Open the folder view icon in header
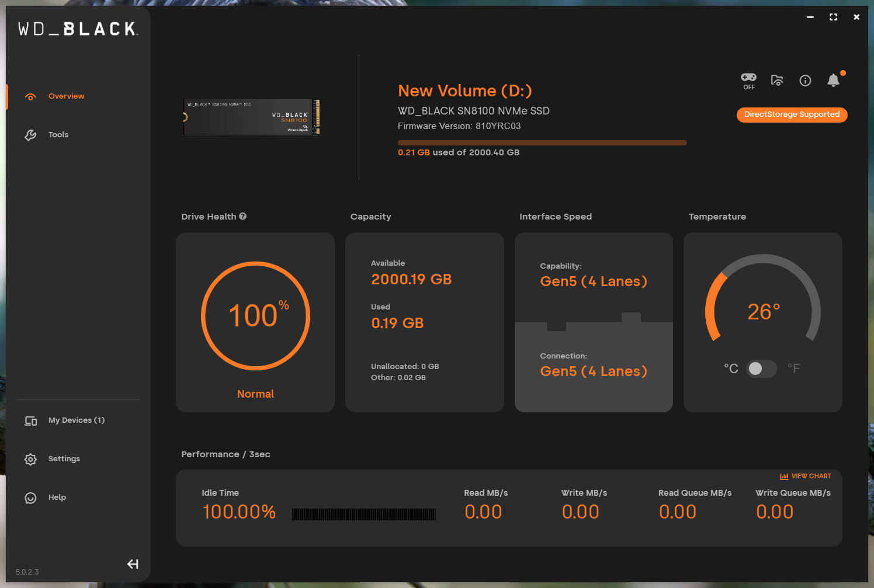Screen dimensions: 874x588 [776, 81]
